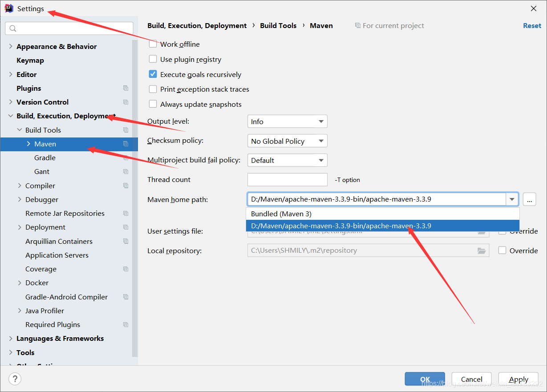547x392 pixels.
Task: Click the OK button
Action: click(x=425, y=379)
